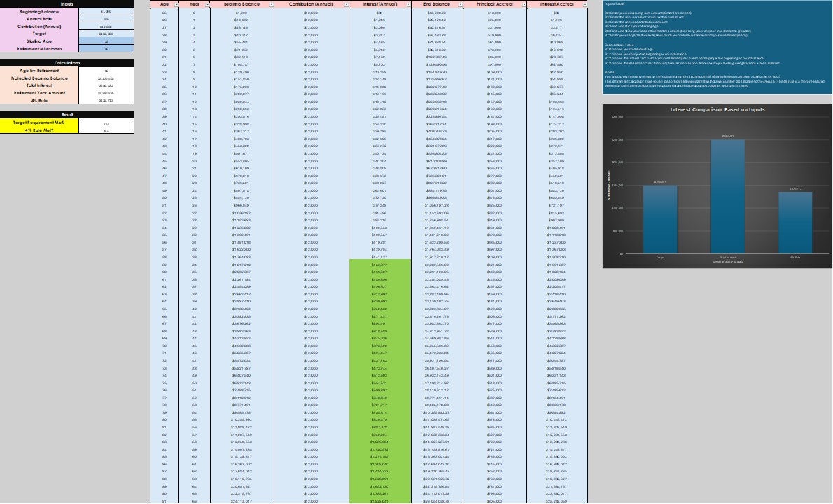Viewport: 833px width, 504px height.
Task: Open the Year column filter dropdown
Action: pos(206,4)
